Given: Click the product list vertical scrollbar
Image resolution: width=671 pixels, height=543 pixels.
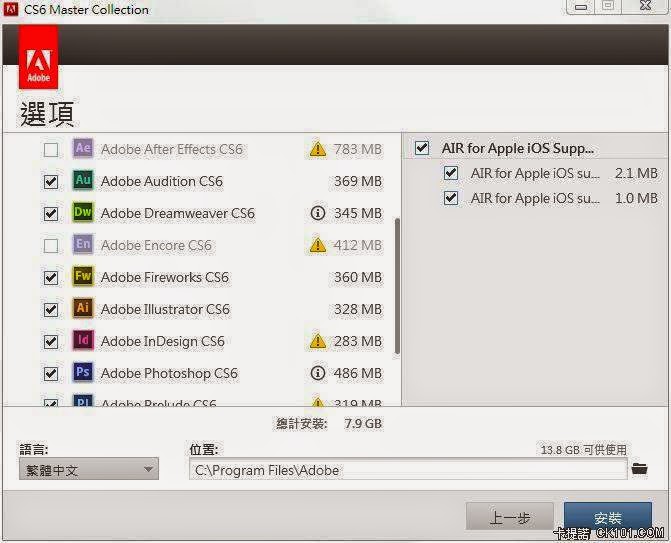Looking at the screenshot, I should point(397,286).
